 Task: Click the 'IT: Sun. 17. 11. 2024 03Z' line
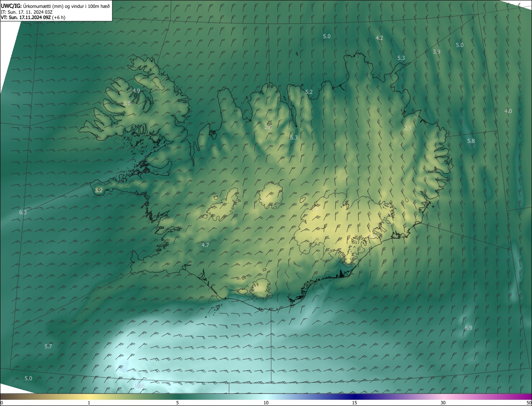(x=27, y=12)
